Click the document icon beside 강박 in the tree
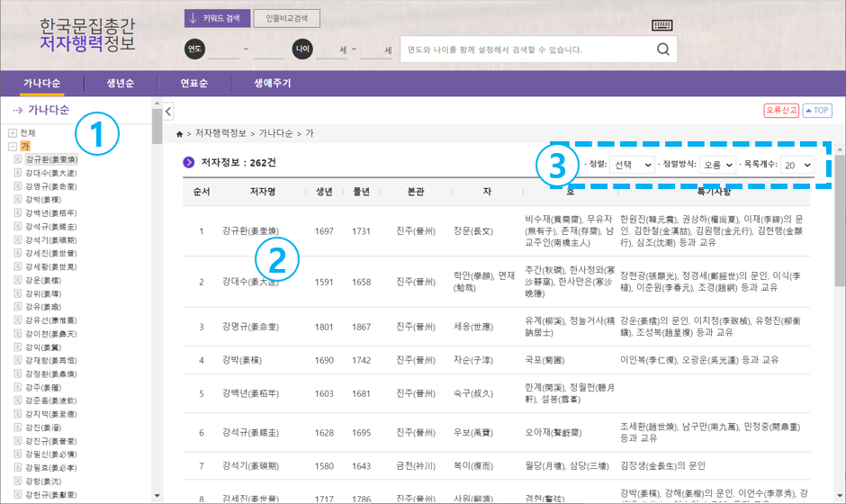The image size is (846, 504). pos(18,200)
